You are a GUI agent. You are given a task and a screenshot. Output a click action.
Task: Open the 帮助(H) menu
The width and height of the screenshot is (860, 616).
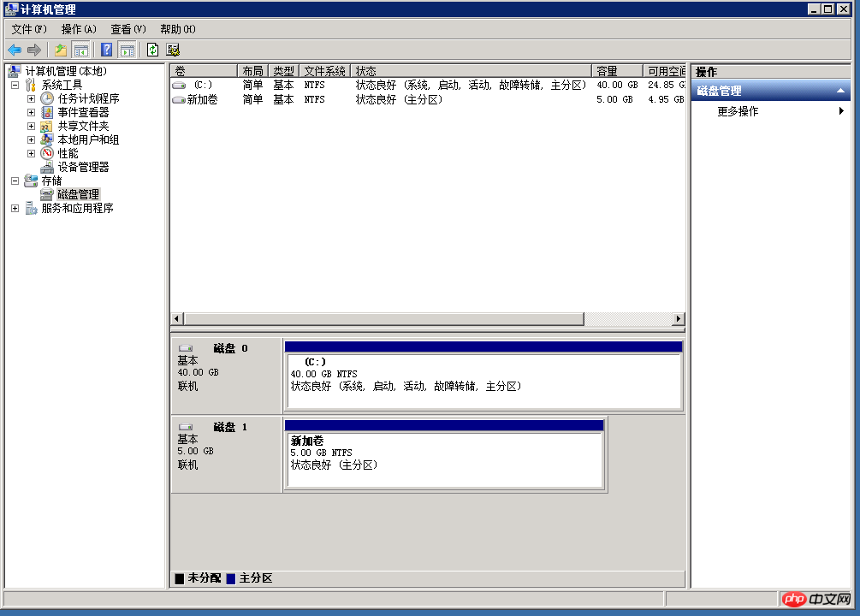point(178,29)
